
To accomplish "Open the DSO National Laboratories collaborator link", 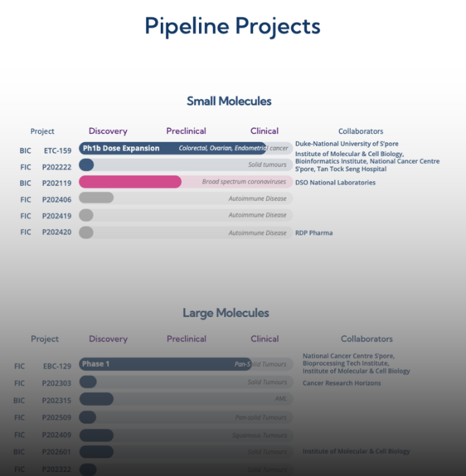I will [x=335, y=182].
